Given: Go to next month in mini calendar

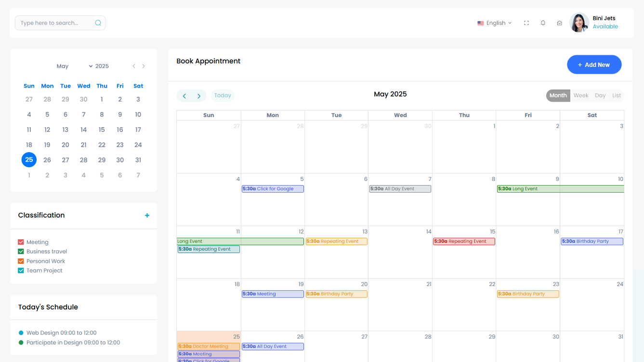Looking at the screenshot, I should [x=144, y=66].
